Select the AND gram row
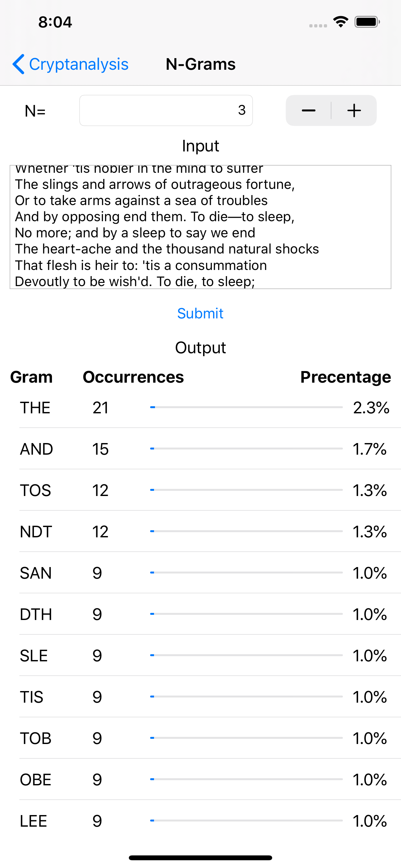Image resolution: width=401 pixels, height=868 pixels. [210, 449]
